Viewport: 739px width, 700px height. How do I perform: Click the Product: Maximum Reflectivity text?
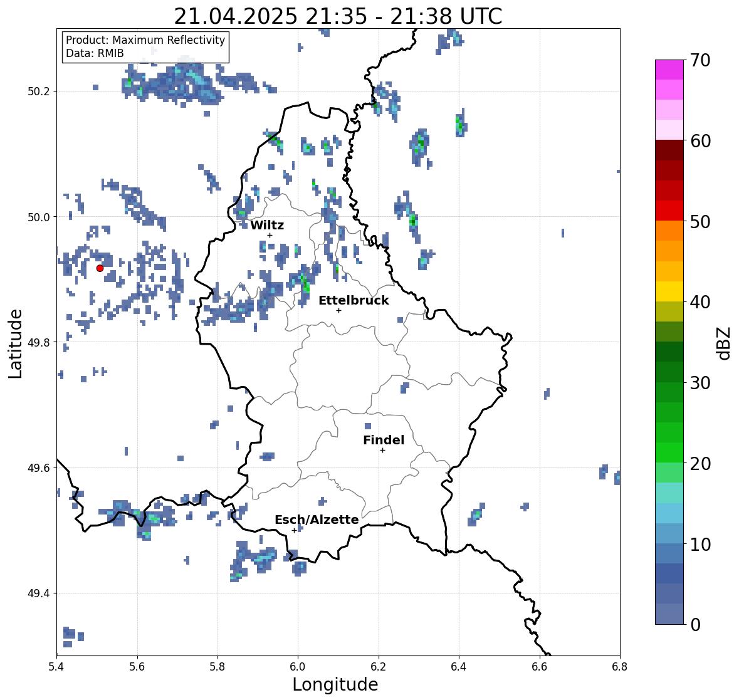(x=145, y=40)
